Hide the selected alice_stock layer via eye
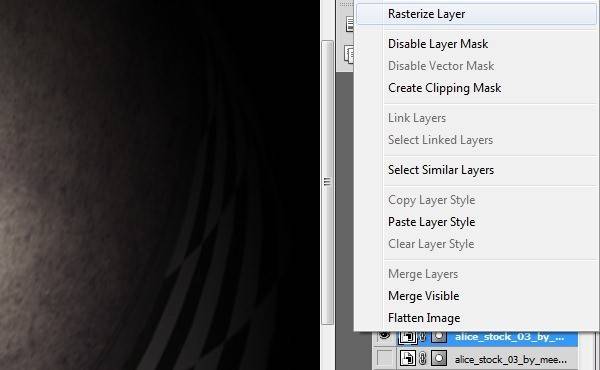 pyautogui.click(x=384, y=336)
